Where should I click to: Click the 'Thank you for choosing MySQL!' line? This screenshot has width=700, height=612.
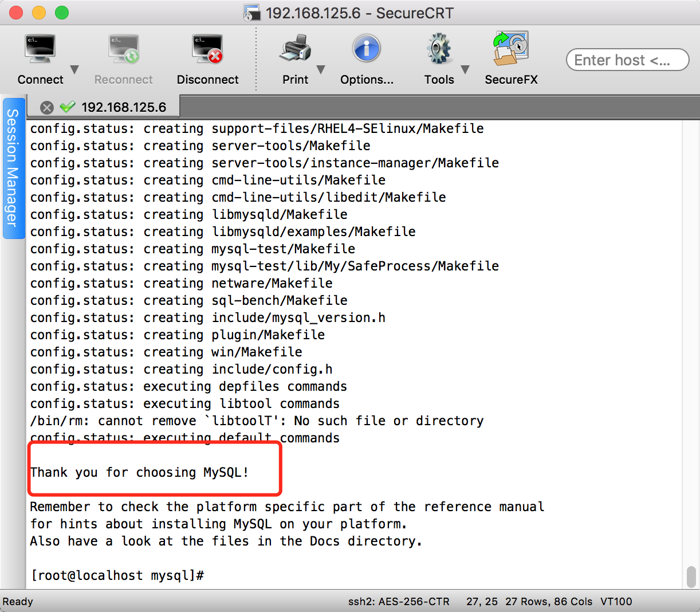pos(139,472)
